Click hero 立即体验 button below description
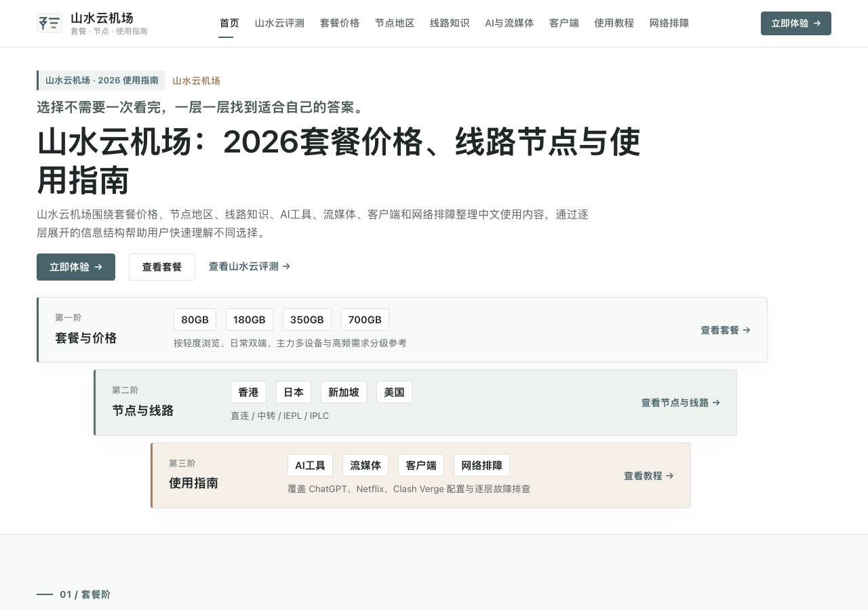The width and height of the screenshot is (868, 610). [x=76, y=267]
